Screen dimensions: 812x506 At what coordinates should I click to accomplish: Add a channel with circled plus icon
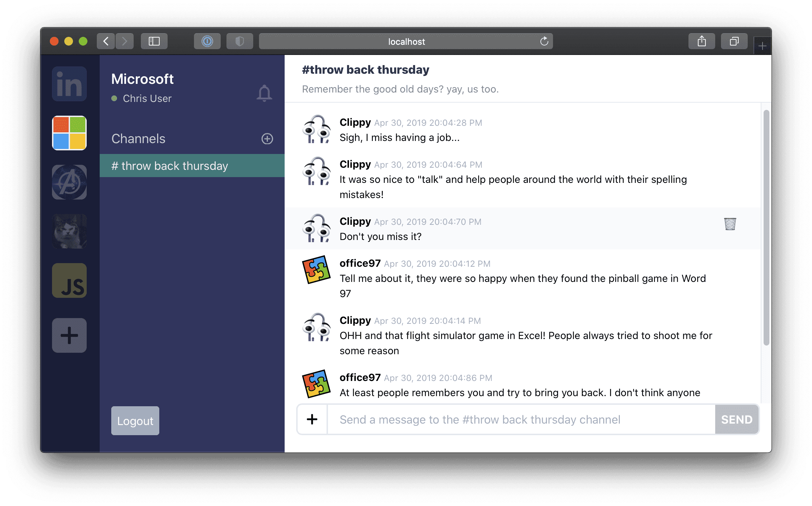tap(267, 139)
